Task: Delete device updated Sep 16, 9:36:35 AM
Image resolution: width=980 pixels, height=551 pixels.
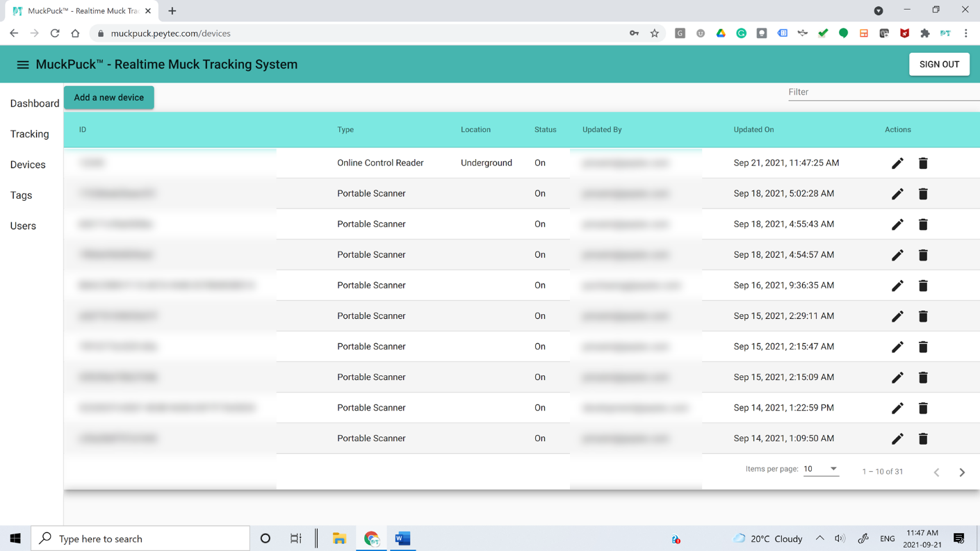Action: [x=923, y=286]
